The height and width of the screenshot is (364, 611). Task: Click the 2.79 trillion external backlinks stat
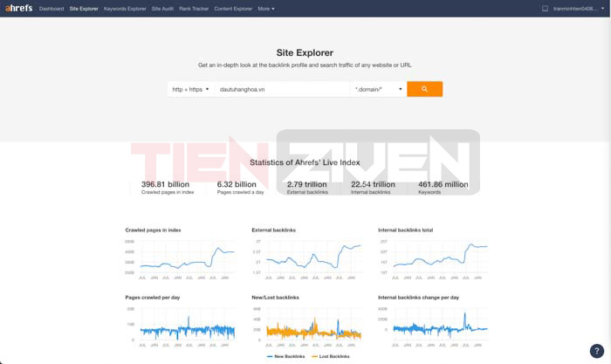click(x=307, y=188)
